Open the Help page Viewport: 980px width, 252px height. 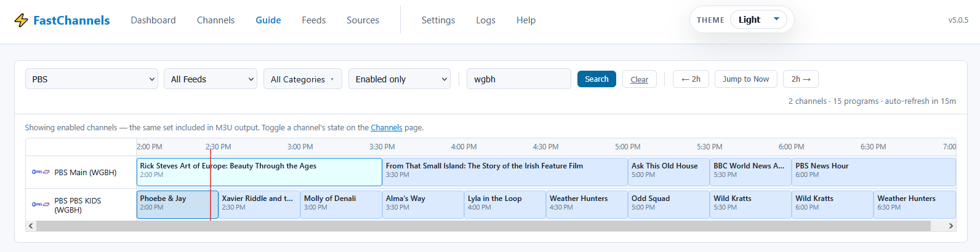pos(526,20)
